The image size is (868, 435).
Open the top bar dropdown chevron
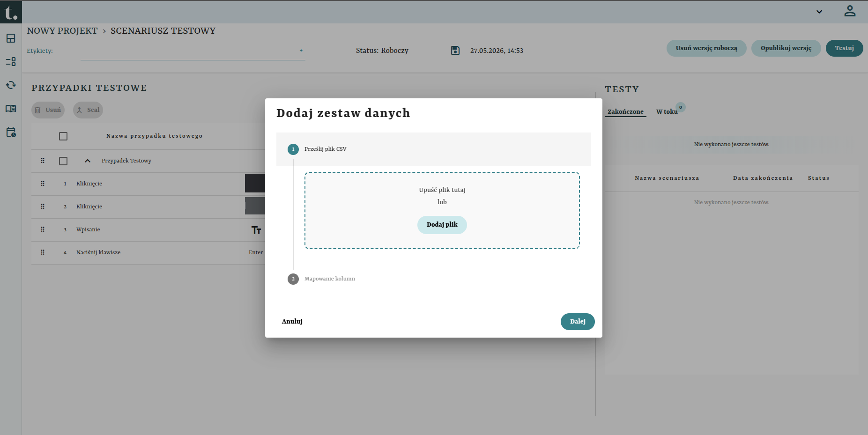[x=819, y=12]
